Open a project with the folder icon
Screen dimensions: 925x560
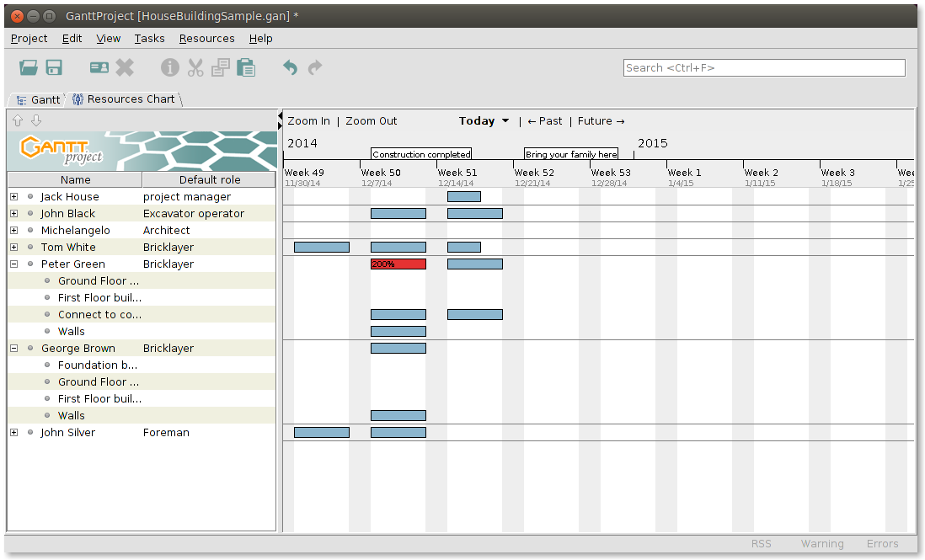[29, 67]
